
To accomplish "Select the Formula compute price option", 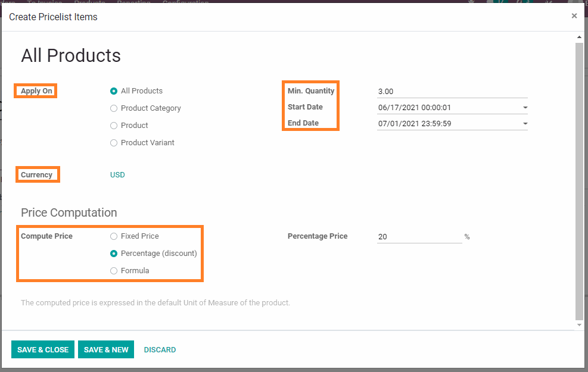I will [x=114, y=271].
